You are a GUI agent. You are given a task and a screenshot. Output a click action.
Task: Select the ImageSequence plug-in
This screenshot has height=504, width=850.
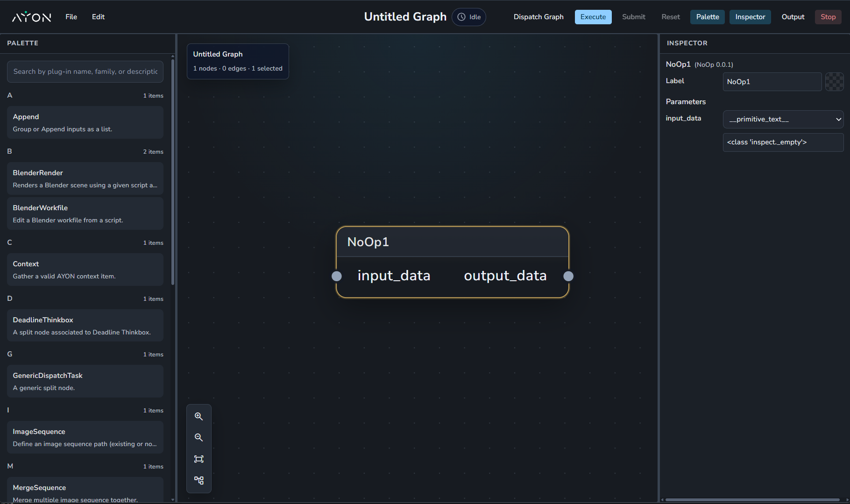[85, 437]
